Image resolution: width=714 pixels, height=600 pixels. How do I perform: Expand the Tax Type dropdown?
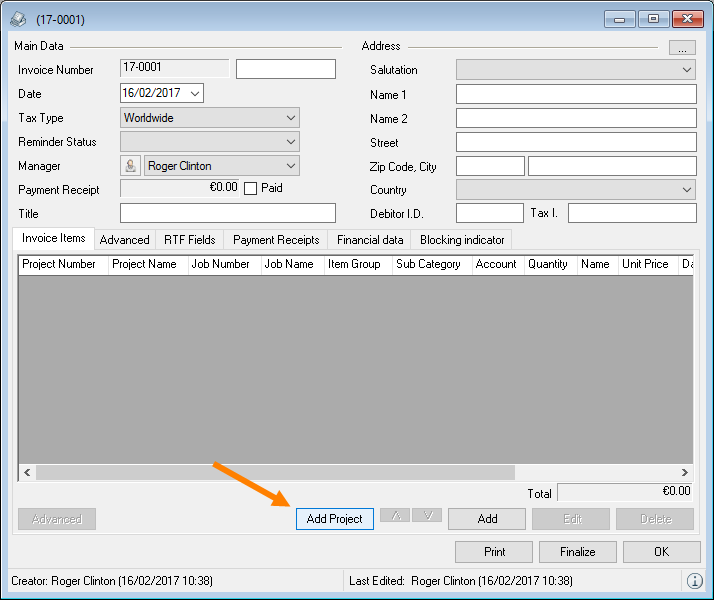(290, 118)
